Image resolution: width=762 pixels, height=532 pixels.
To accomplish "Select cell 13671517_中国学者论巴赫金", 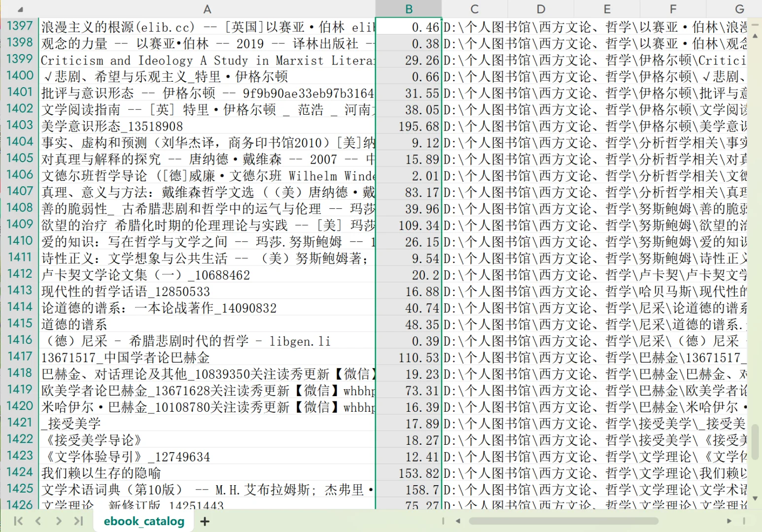I will [207, 357].
